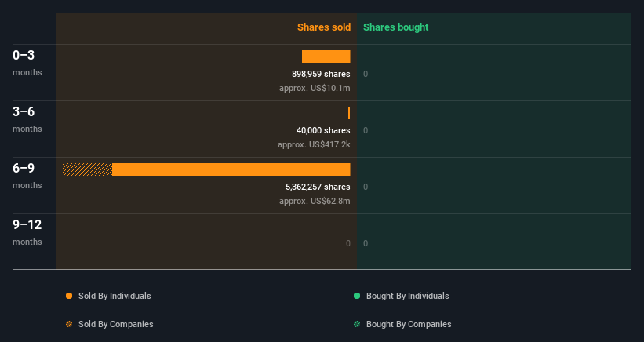Click the hatched companies segment of 6–9 bar

pyautogui.click(x=88, y=169)
